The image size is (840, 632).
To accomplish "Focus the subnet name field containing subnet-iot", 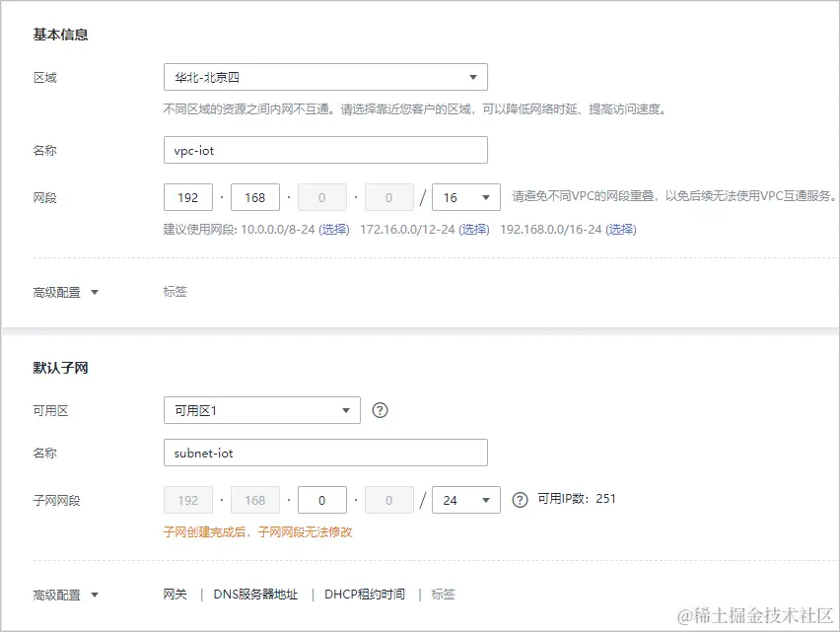I will (x=325, y=453).
